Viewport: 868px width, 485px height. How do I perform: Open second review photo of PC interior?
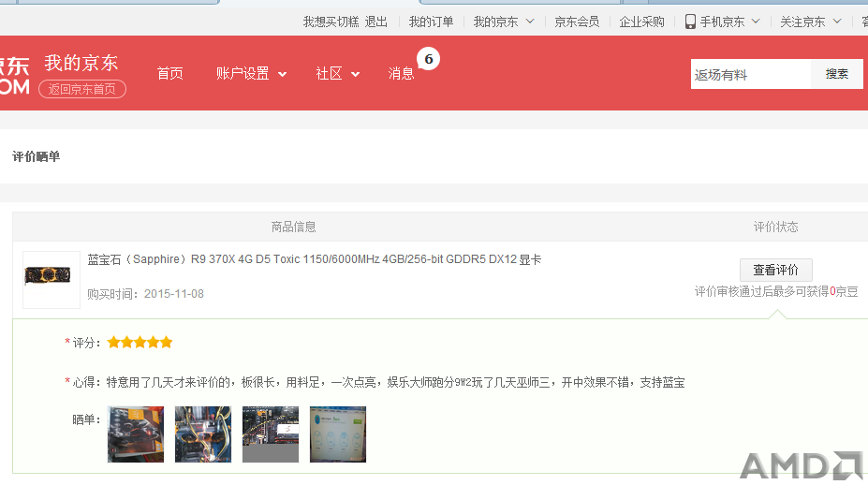point(203,434)
